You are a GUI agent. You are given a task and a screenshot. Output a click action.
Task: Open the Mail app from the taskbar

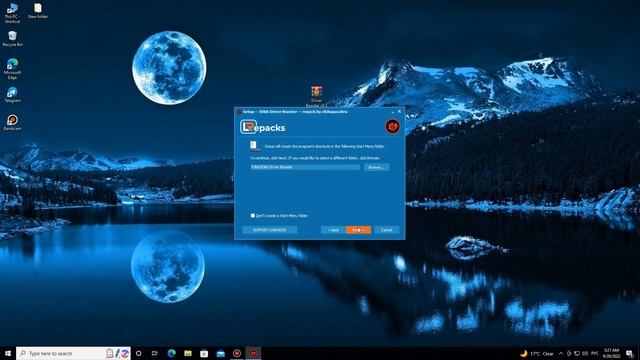coord(220,353)
